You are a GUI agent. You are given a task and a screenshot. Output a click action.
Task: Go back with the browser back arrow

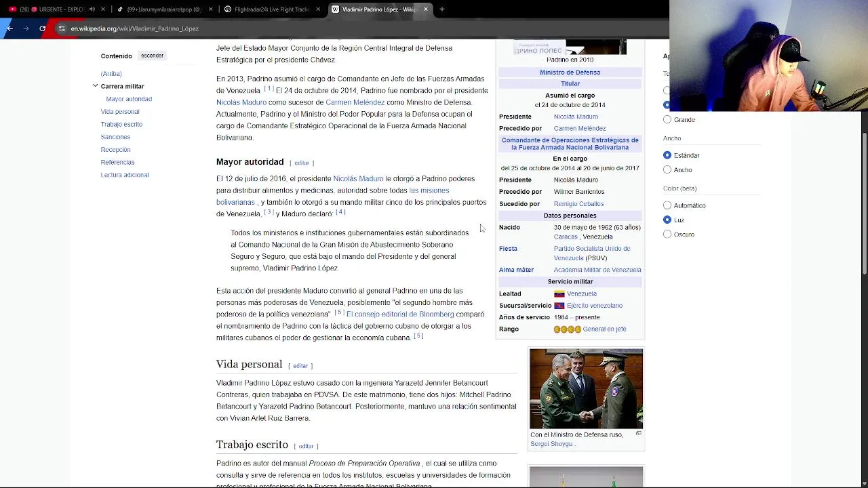(9, 28)
